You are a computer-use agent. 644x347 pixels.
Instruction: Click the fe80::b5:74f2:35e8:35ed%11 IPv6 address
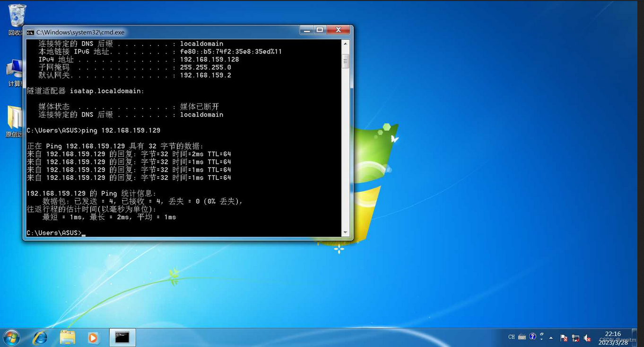(231, 52)
